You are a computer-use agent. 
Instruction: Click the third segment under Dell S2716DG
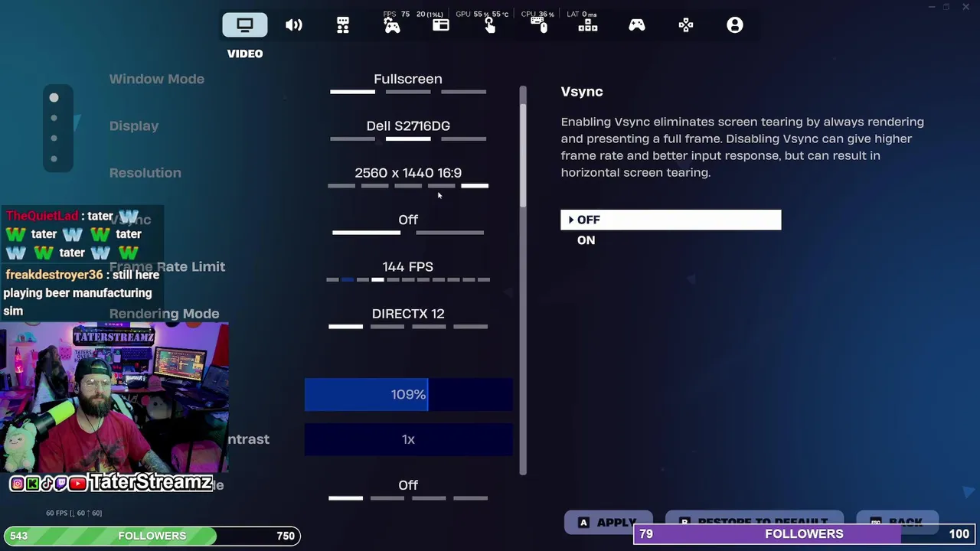(x=464, y=139)
